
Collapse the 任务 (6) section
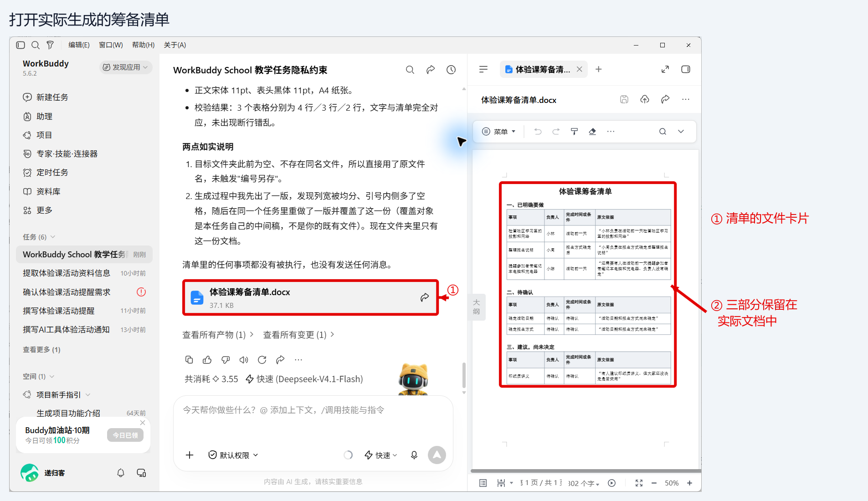click(x=39, y=237)
